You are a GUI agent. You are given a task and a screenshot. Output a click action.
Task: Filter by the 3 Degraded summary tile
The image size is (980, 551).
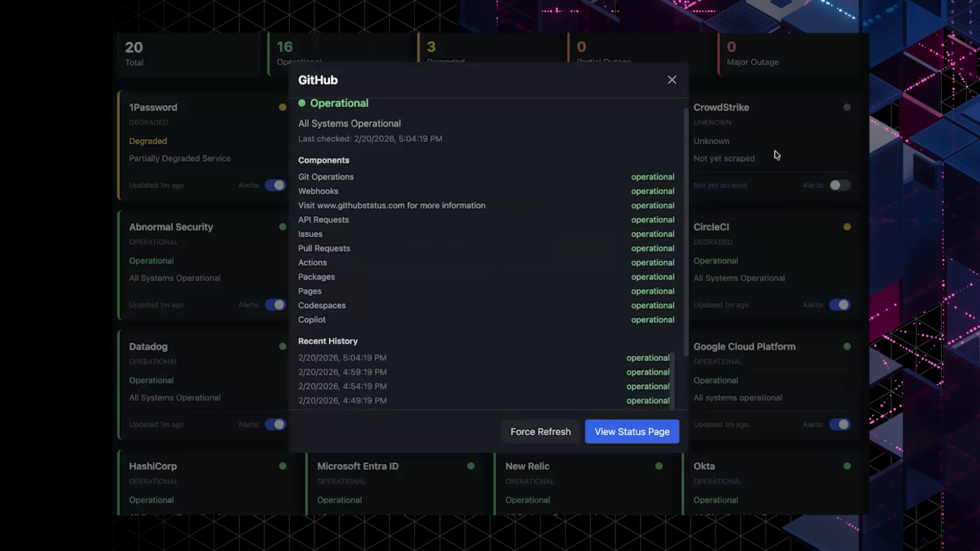[490, 48]
